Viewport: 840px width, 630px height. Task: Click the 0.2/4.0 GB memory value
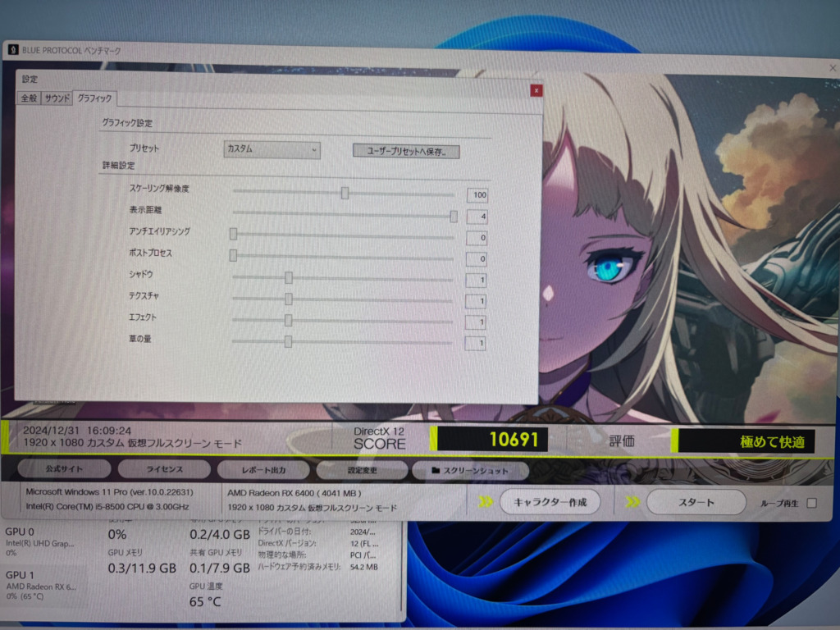tap(220, 535)
